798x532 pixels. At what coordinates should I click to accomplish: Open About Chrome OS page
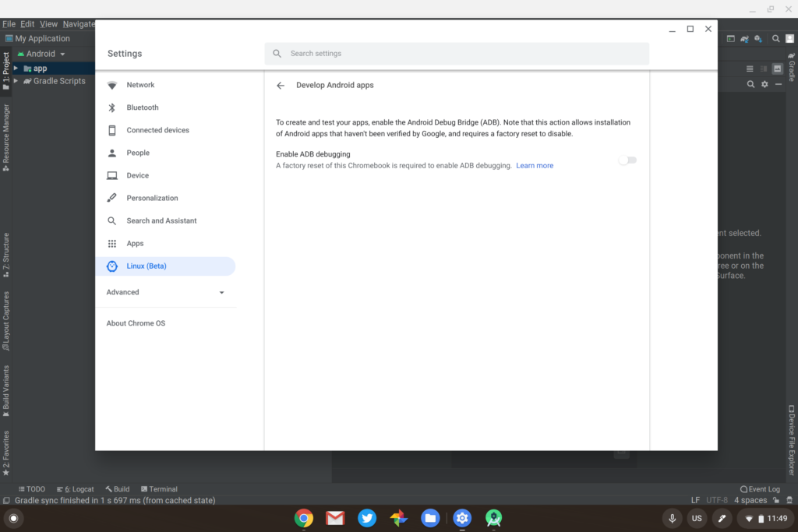tap(136, 323)
